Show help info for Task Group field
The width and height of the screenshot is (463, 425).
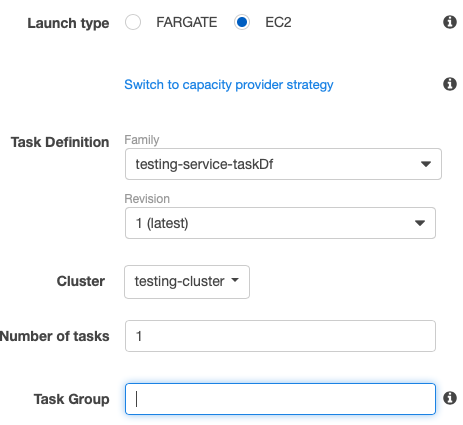pos(450,398)
